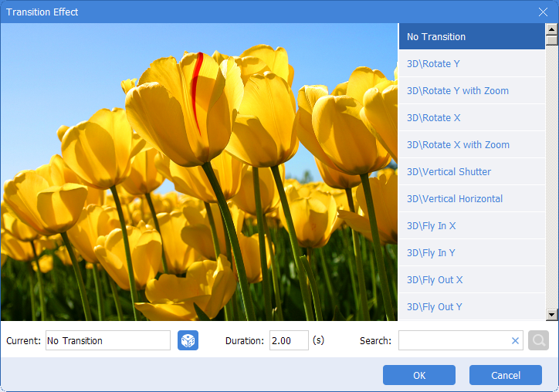
Task: Select the 3D\Fly Out Y transition
Action: coord(471,307)
